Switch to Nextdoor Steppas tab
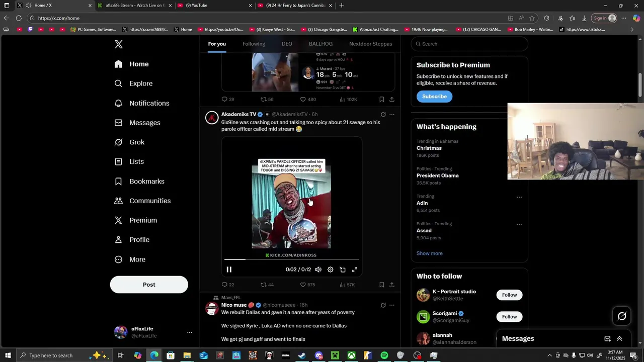 pyautogui.click(x=370, y=44)
